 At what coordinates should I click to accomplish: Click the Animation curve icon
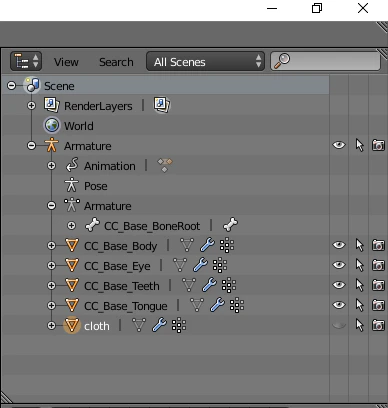72,165
